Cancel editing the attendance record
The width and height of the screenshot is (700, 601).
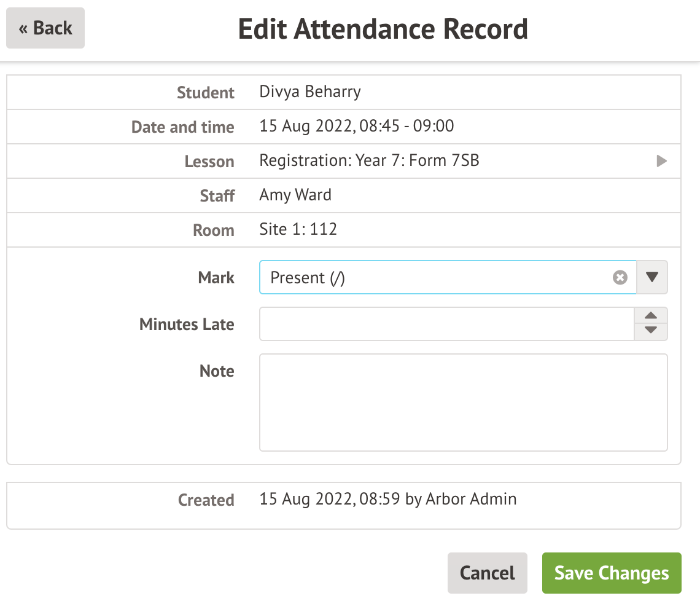pos(487,573)
